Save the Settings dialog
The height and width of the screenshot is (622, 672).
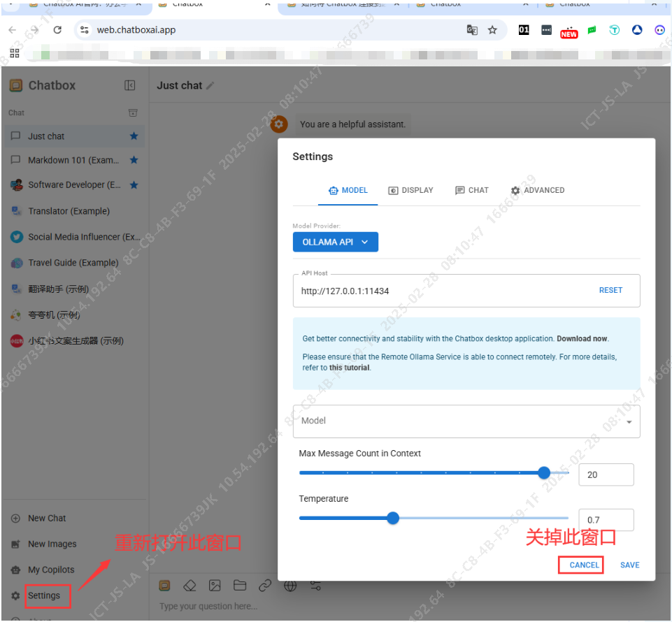tap(629, 565)
